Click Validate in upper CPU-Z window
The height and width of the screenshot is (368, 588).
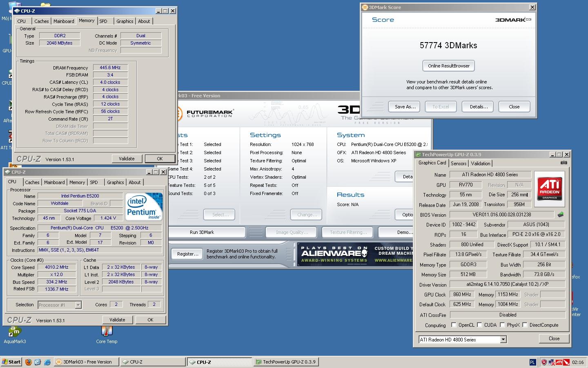127,159
